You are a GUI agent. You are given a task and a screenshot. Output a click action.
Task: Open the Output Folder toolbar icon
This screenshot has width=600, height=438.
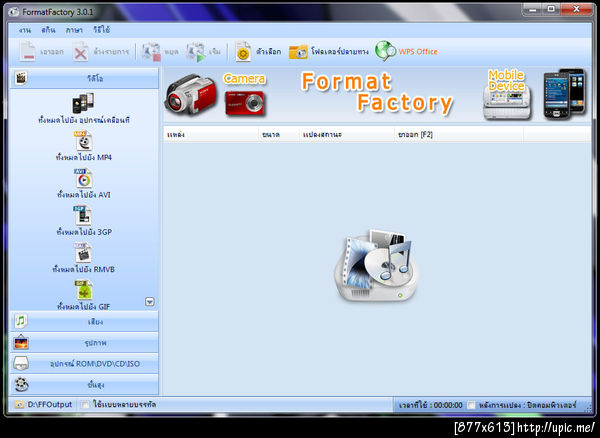tap(298, 52)
